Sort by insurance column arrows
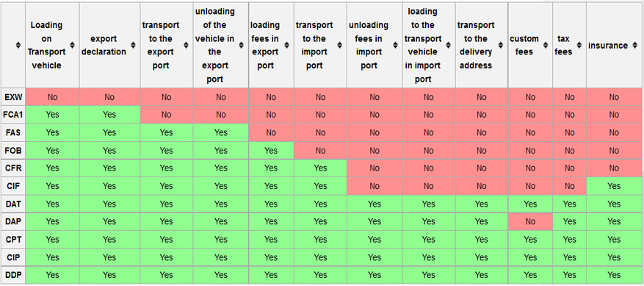Screen dimensions: 644x286 (635, 46)
